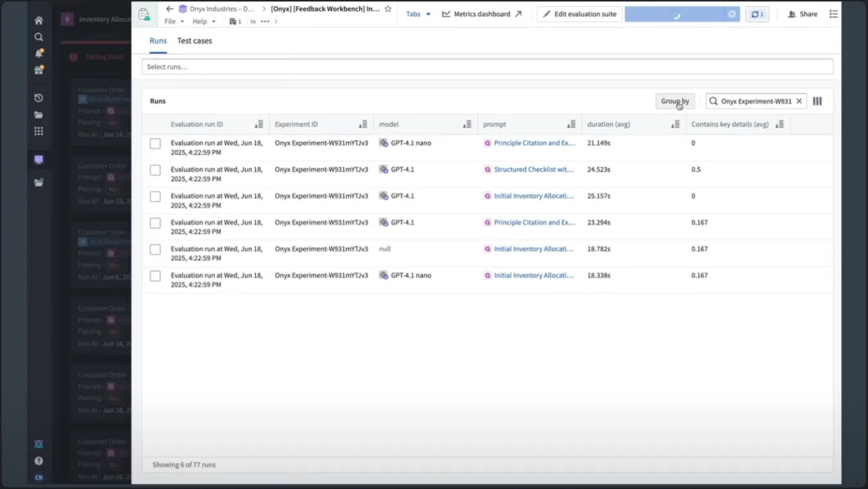The height and width of the screenshot is (489, 868).
Task: Open the Group by dropdown
Action: [675, 101]
